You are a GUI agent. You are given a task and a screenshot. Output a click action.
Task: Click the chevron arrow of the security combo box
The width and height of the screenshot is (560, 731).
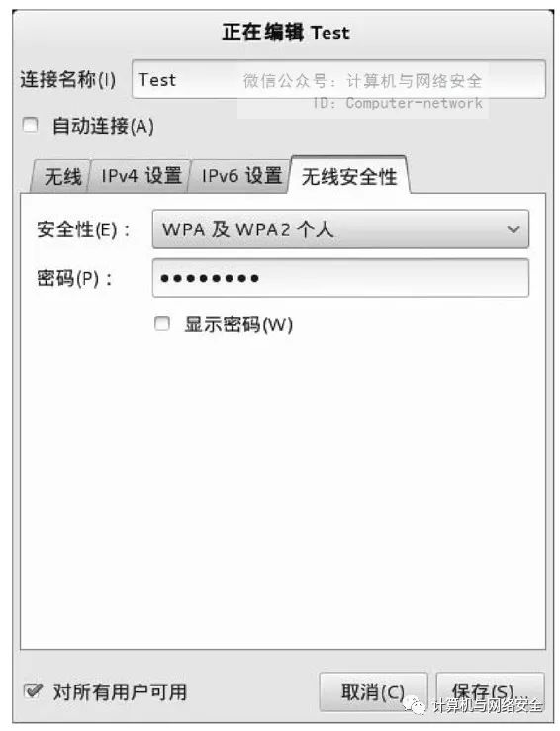(513, 228)
